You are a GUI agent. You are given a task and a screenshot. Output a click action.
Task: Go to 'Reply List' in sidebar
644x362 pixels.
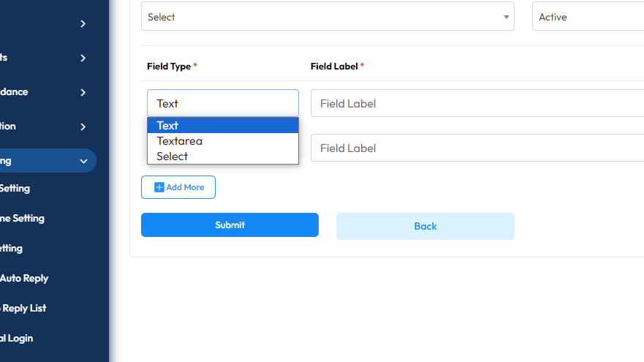click(25, 308)
